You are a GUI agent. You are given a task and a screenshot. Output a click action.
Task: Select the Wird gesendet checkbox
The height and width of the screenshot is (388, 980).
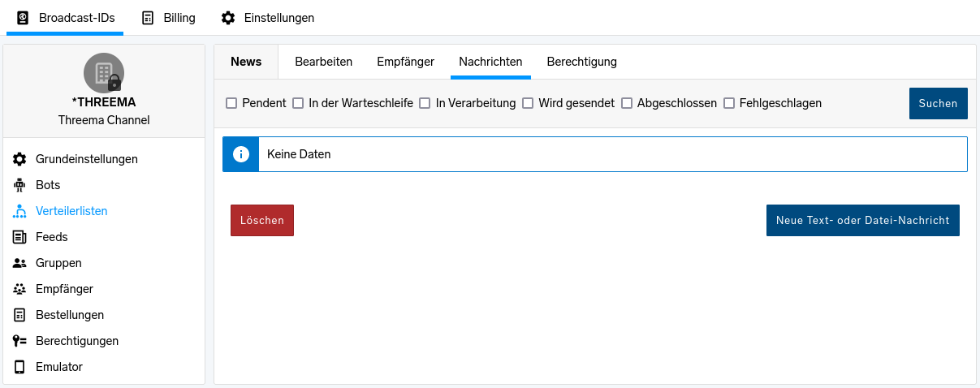click(528, 103)
